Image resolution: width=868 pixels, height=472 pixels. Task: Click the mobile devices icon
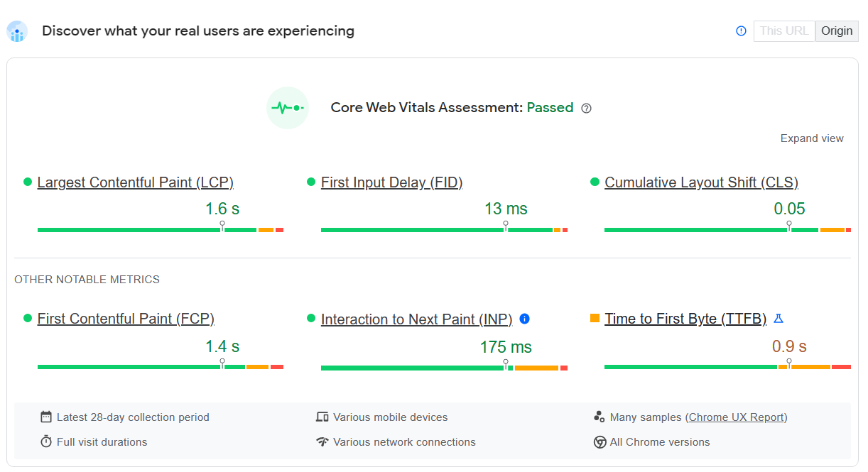323,417
